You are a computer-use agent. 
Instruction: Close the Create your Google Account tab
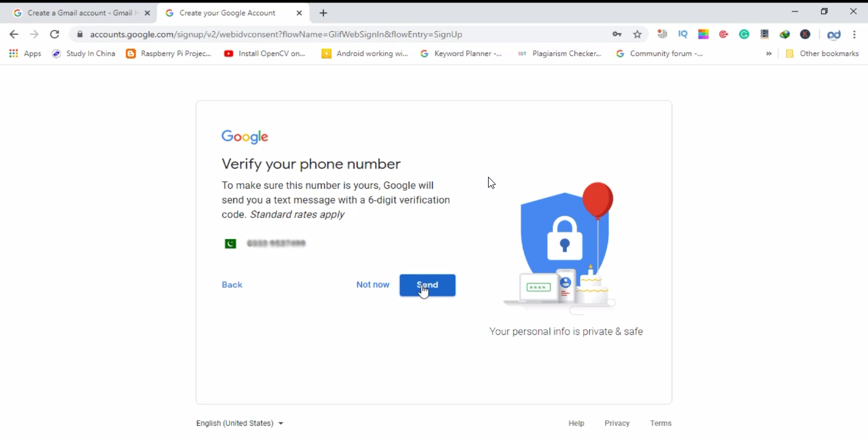pos(299,13)
